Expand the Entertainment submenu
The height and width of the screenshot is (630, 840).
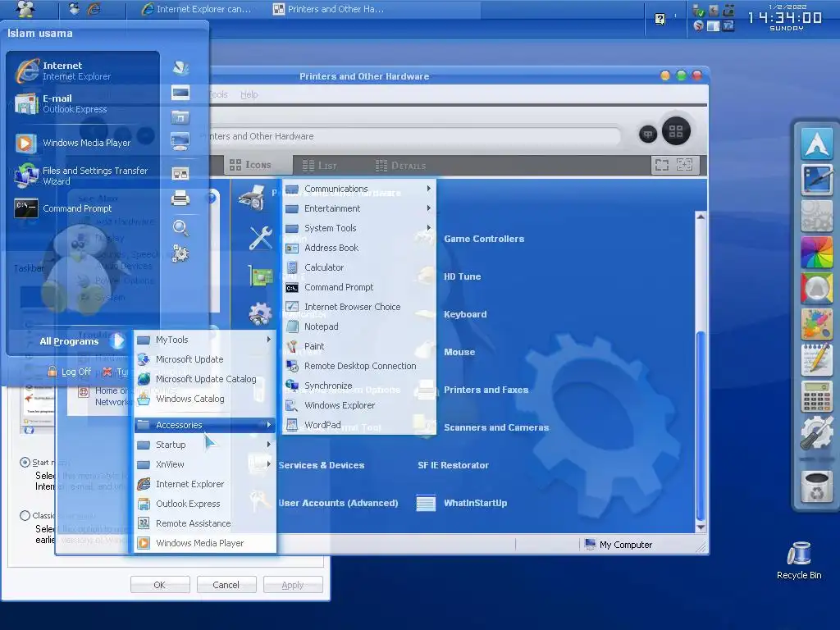point(359,208)
